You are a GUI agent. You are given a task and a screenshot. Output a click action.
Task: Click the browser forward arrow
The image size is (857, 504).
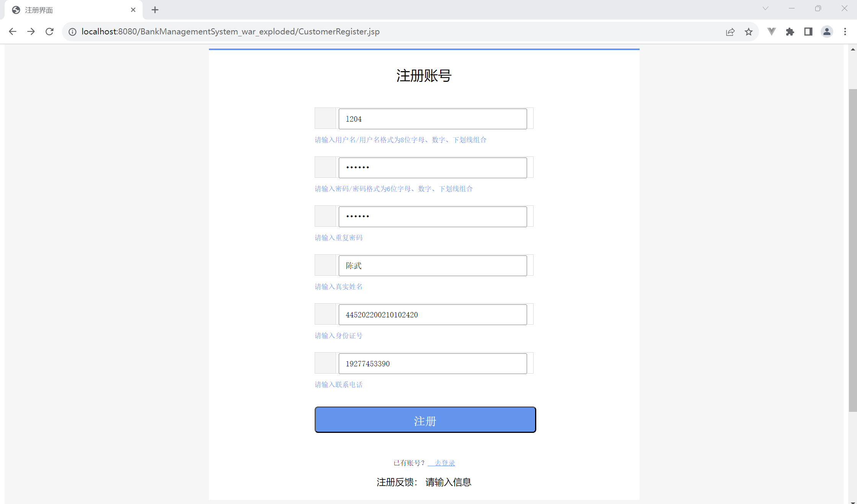tap(31, 32)
